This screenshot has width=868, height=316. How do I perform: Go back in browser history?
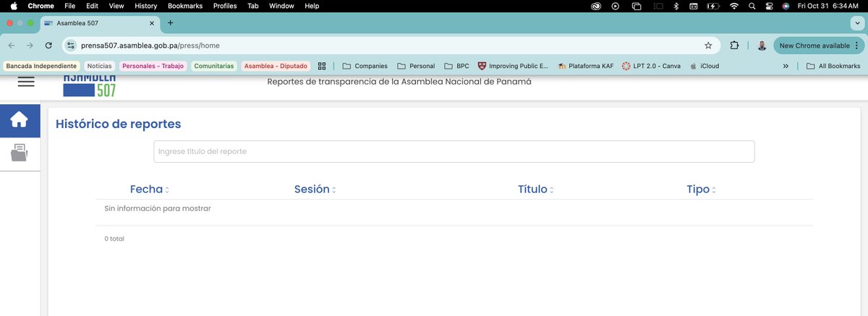11,45
